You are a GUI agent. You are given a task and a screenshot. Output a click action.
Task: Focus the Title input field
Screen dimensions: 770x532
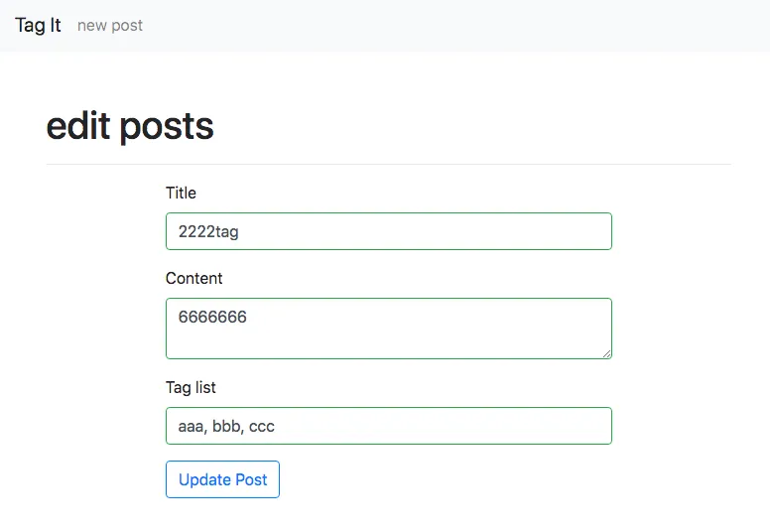coord(388,231)
